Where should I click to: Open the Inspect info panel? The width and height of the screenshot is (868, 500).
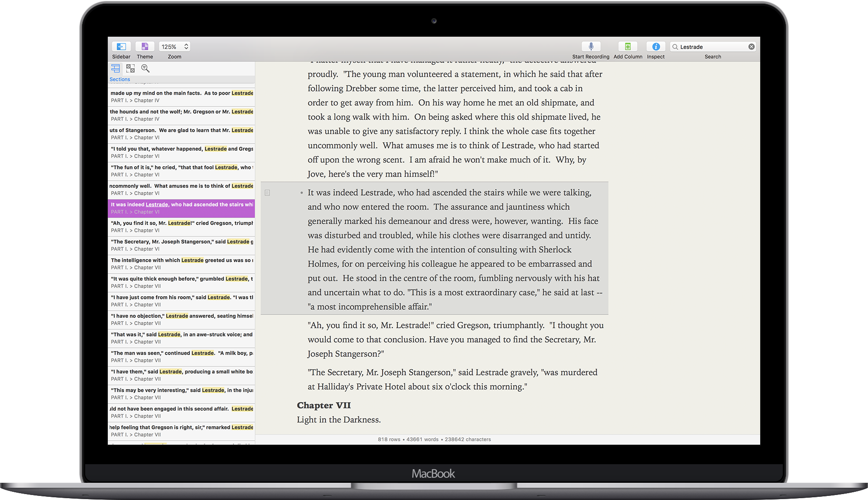[x=656, y=47]
